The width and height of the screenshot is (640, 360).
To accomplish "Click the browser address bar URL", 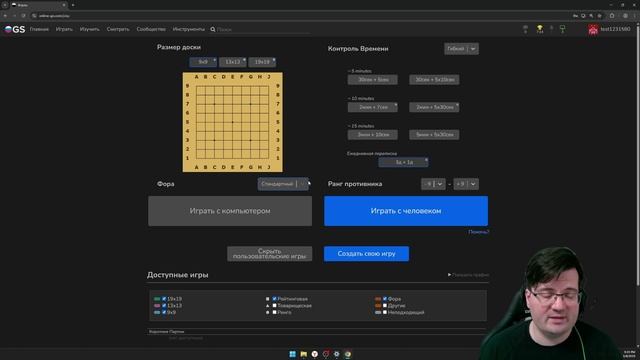I will [x=54, y=16].
